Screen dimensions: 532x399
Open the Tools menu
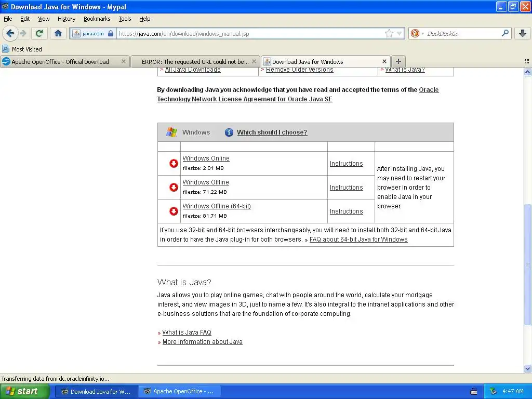click(x=125, y=19)
